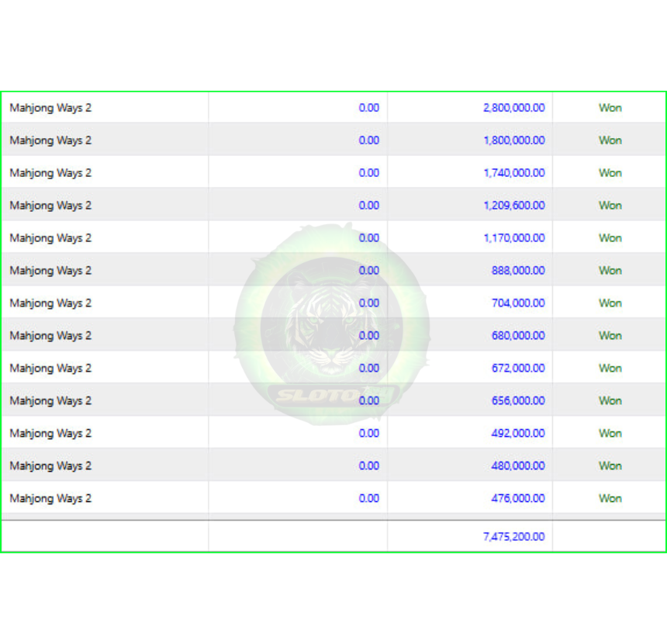Click 0.00 value in the 1,800,000.00 row
The height and width of the screenshot is (644, 667).
369,140
